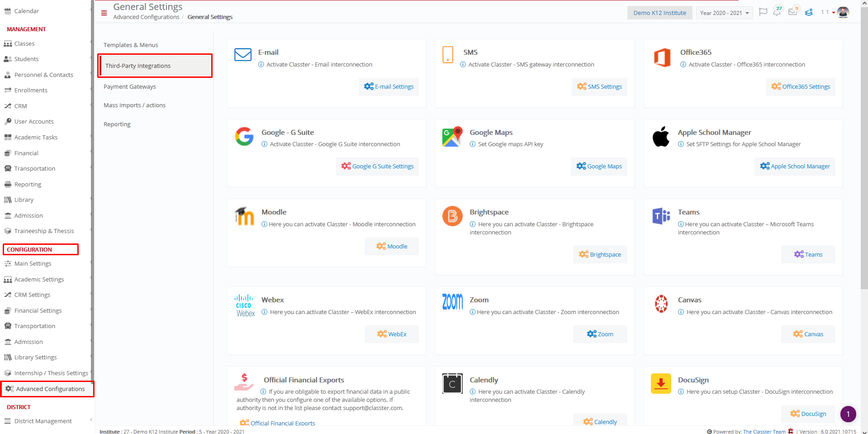Click the page vertical scrollbar
This screenshot has height=434, width=868.
[x=864, y=148]
